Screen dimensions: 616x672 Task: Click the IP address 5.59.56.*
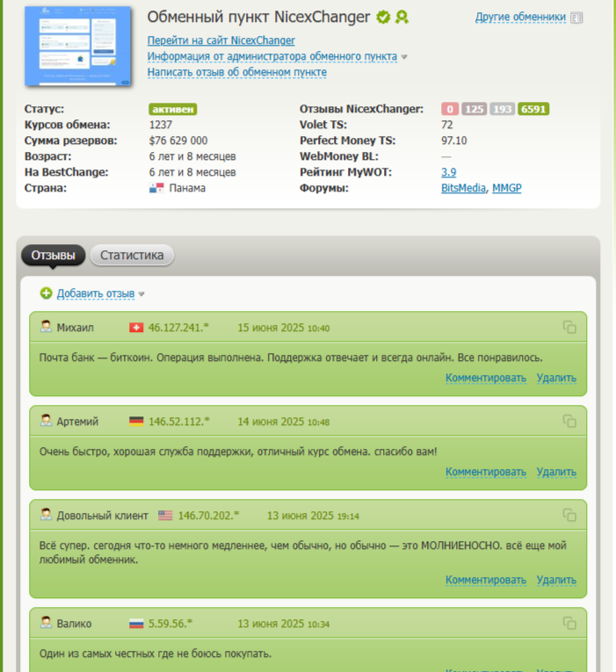click(x=170, y=624)
